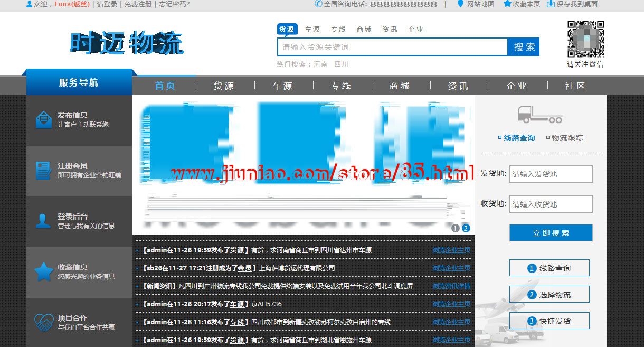This screenshot has width=644, height=347.
Task: Click the 项目合作 handshake icon
Action: [x=43, y=322]
